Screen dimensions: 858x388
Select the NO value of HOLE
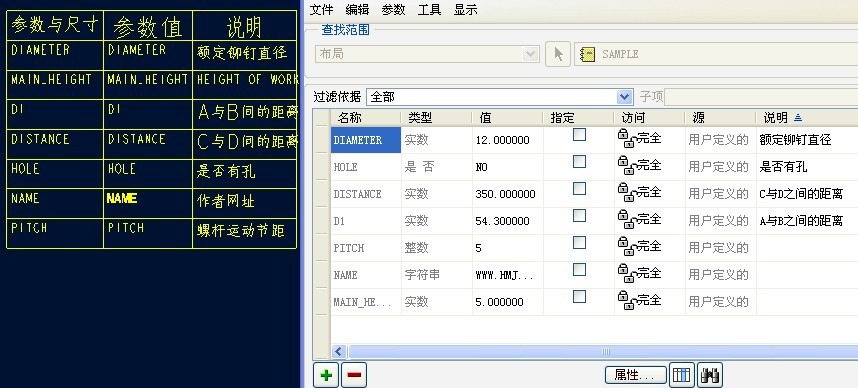(508, 167)
